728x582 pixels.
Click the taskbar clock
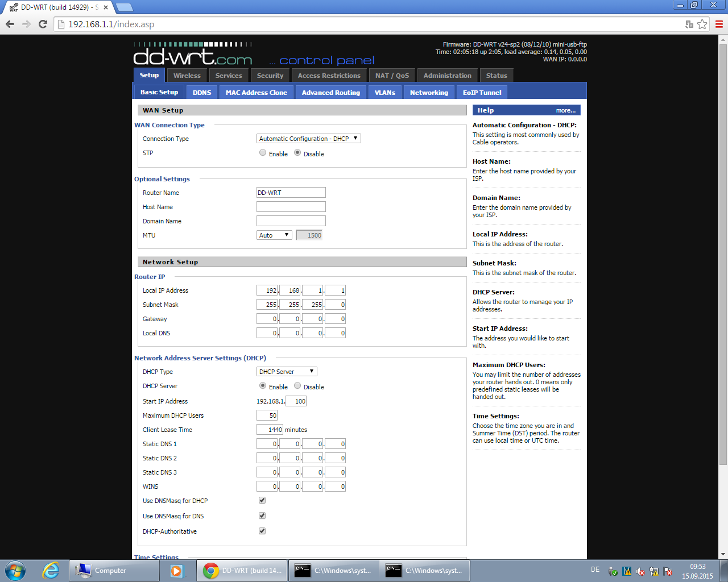coord(697,571)
